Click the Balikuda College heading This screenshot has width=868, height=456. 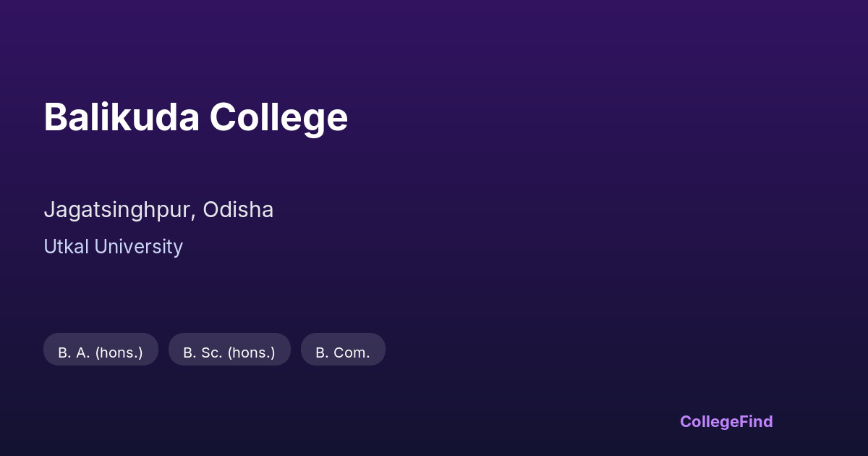[x=195, y=117]
